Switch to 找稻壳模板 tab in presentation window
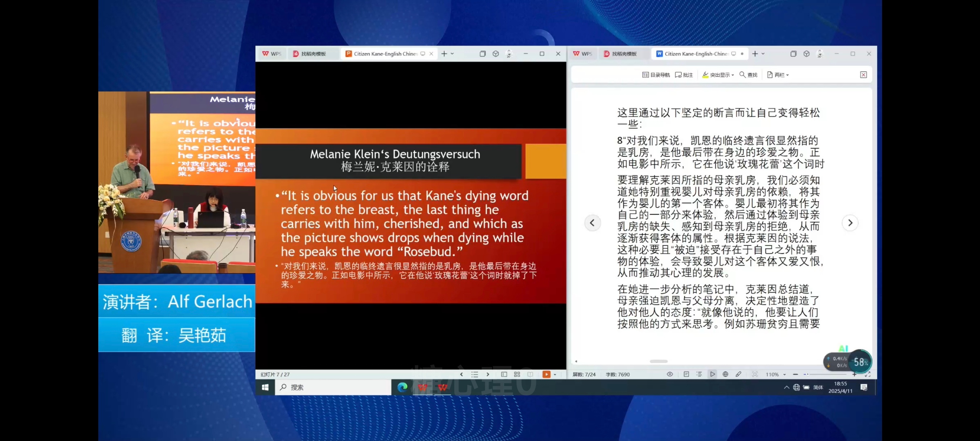This screenshot has width=980, height=441. coord(310,53)
